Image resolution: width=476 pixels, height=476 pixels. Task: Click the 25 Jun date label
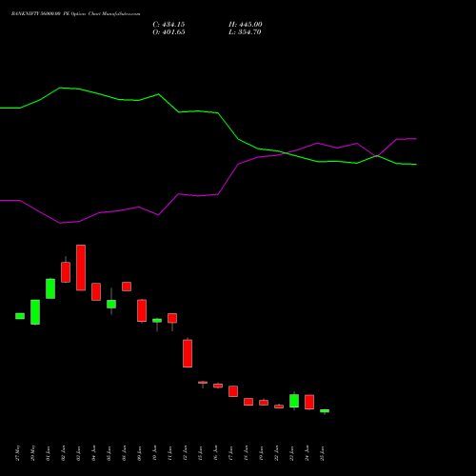323,453
